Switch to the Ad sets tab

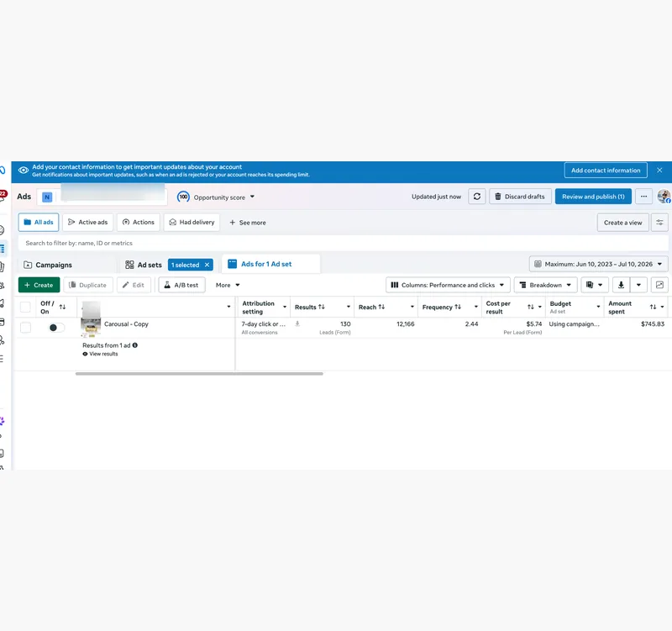[x=144, y=265]
